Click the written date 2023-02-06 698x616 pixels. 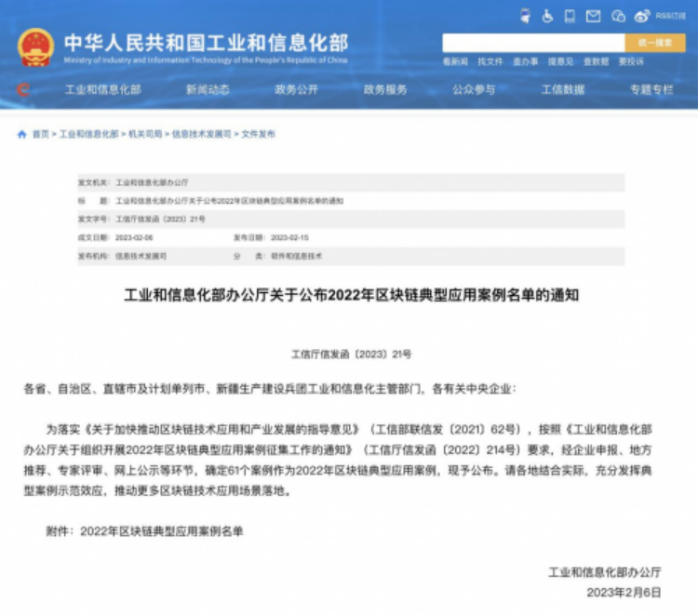click(134, 237)
